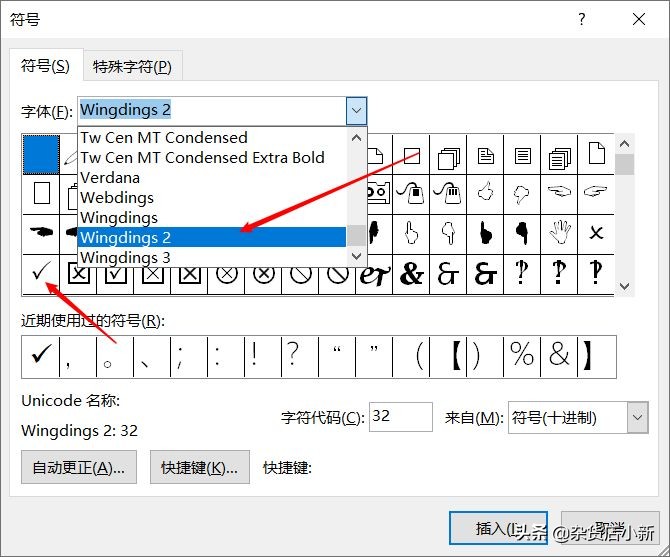
Task: Choose Wingdings 3 in the font list
Action: tap(212, 257)
